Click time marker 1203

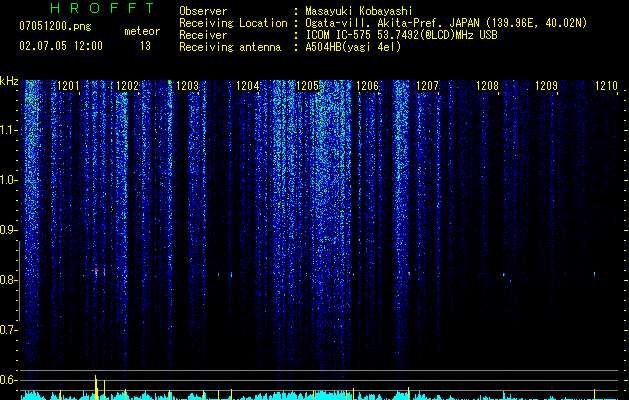187,86
